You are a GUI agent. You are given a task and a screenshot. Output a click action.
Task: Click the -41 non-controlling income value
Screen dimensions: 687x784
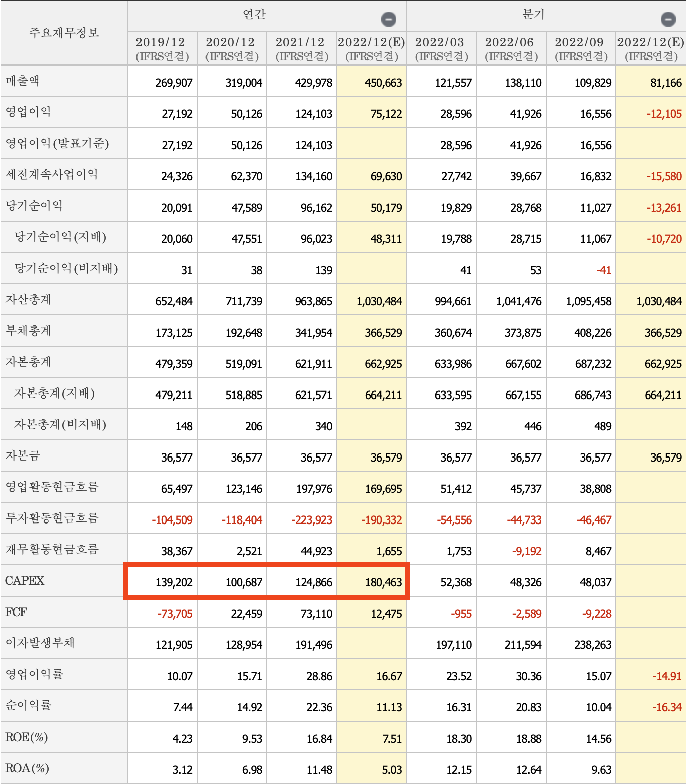click(603, 270)
